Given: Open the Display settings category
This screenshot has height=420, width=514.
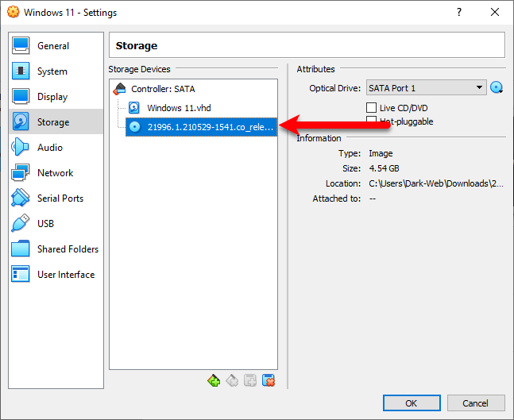Looking at the screenshot, I should point(56,97).
